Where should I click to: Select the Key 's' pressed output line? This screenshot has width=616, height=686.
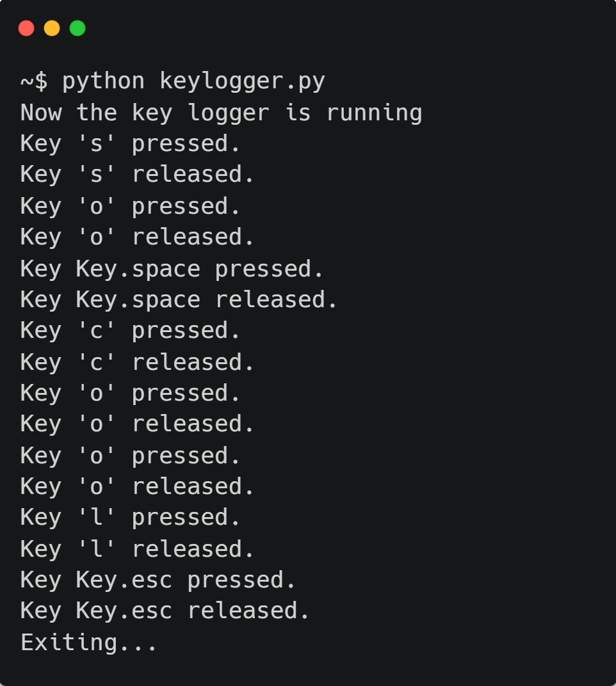(130, 145)
